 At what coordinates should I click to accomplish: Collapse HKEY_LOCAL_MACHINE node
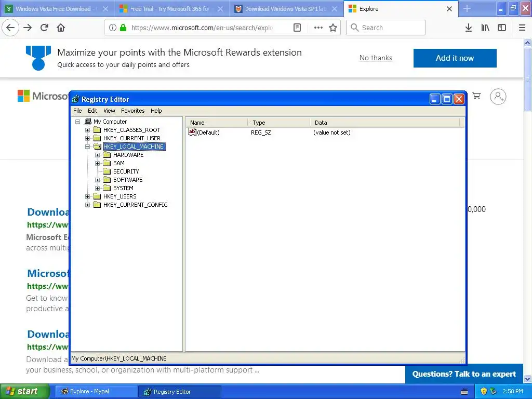87,147
